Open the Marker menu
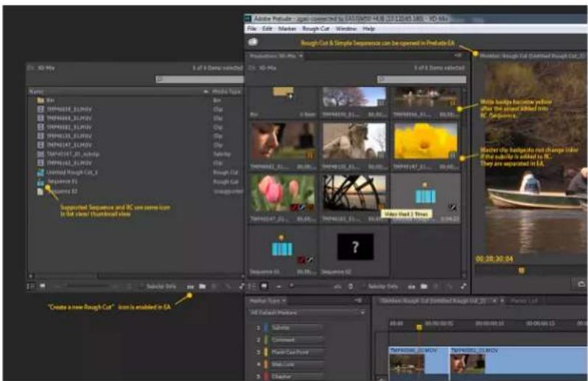The width and height of the screenshot is (588, 381). [x=287, y=29]
